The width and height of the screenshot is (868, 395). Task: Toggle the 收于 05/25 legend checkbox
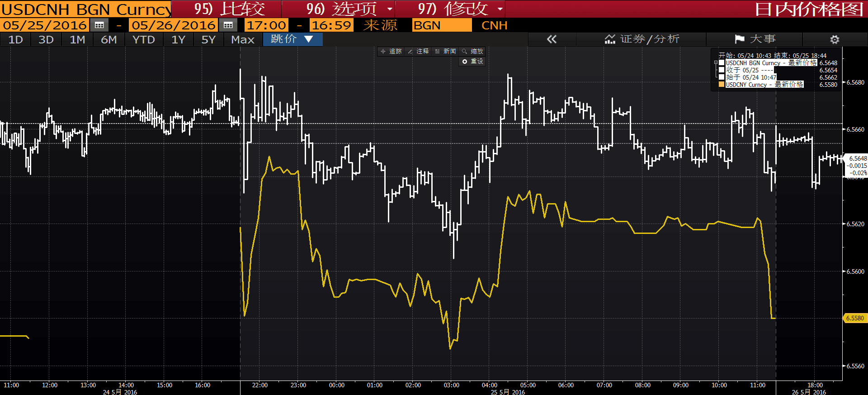click(x=722, y=70)
